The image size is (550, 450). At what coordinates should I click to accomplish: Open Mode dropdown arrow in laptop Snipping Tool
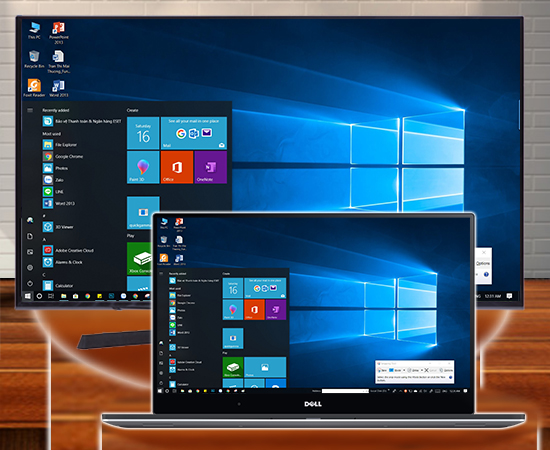point(404,370)
